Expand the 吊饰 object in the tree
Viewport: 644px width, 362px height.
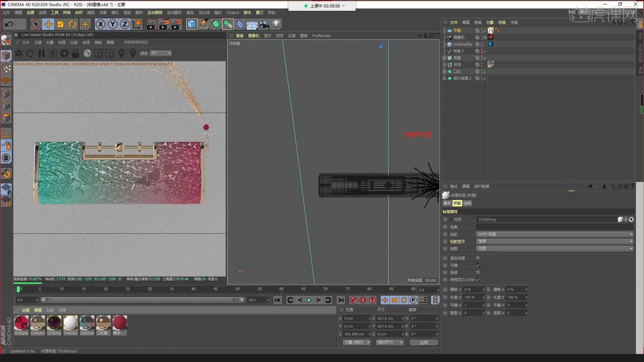pos(444,65)
